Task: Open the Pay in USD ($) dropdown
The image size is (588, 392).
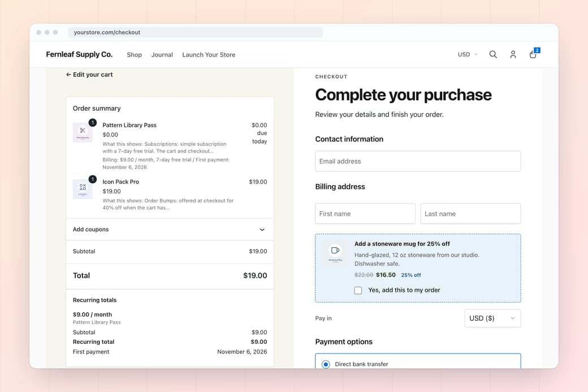Action: click(492, 318)
